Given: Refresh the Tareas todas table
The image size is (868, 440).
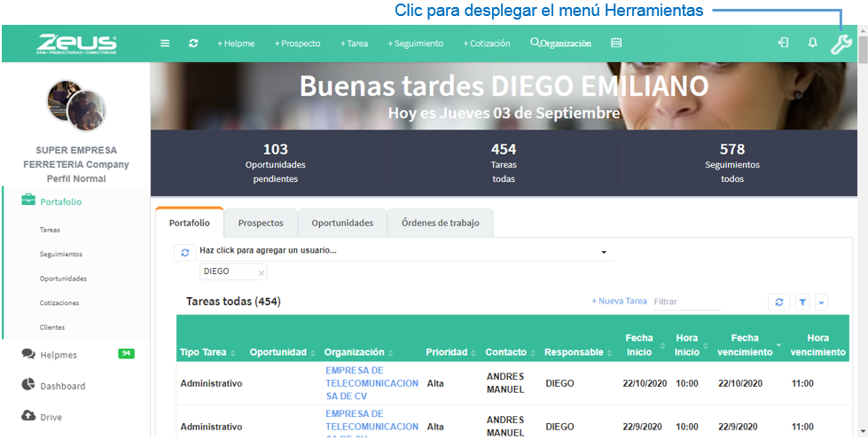Looking at the screenshot, I should pyautogui.click(x=778, y=302).
